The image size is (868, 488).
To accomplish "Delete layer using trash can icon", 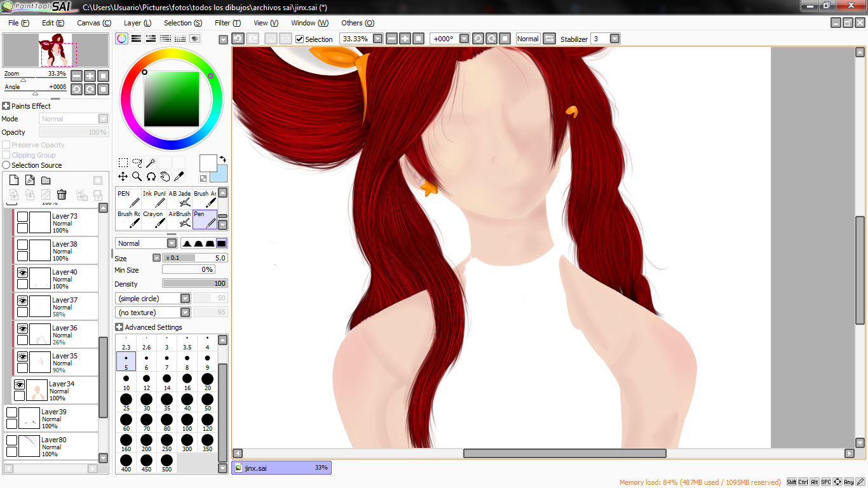I will pyautogui.click(x=62, y=195).
